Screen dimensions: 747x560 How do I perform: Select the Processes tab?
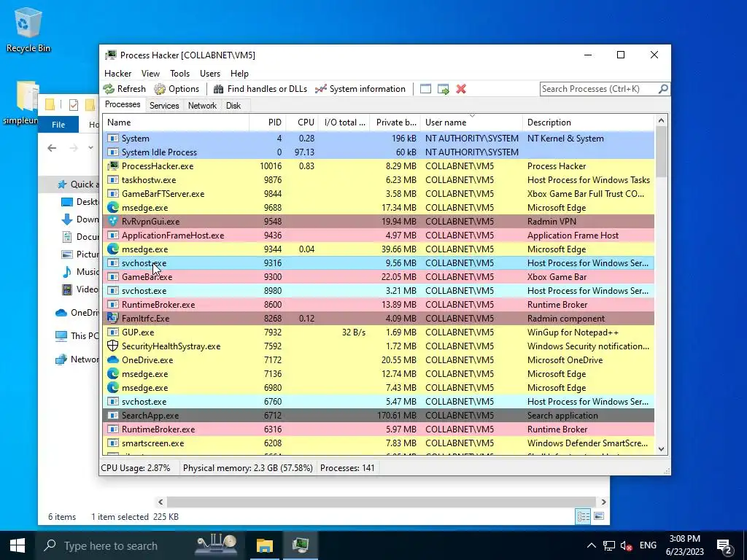click(123, 105)
